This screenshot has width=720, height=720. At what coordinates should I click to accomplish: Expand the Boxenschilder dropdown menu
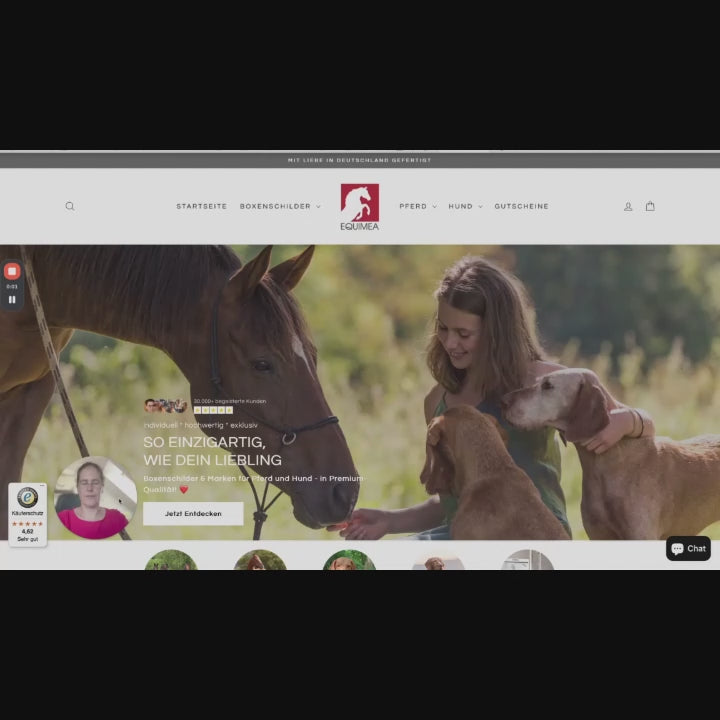(x=280, y=206)
